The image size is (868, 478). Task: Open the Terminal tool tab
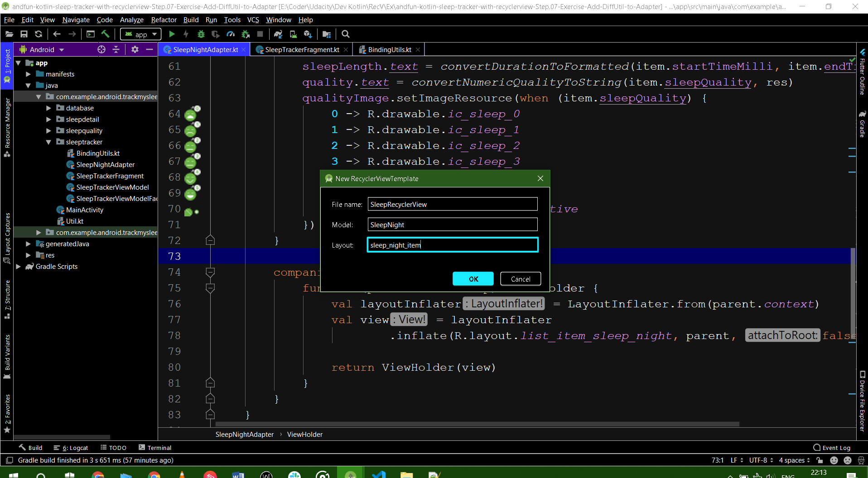pos(155,448)
